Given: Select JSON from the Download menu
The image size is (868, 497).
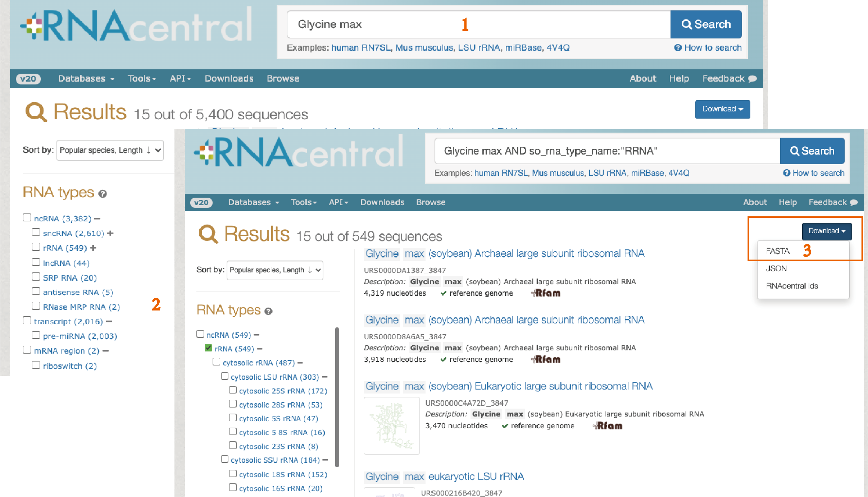Looking at the screenshot, I should [776, 269].
